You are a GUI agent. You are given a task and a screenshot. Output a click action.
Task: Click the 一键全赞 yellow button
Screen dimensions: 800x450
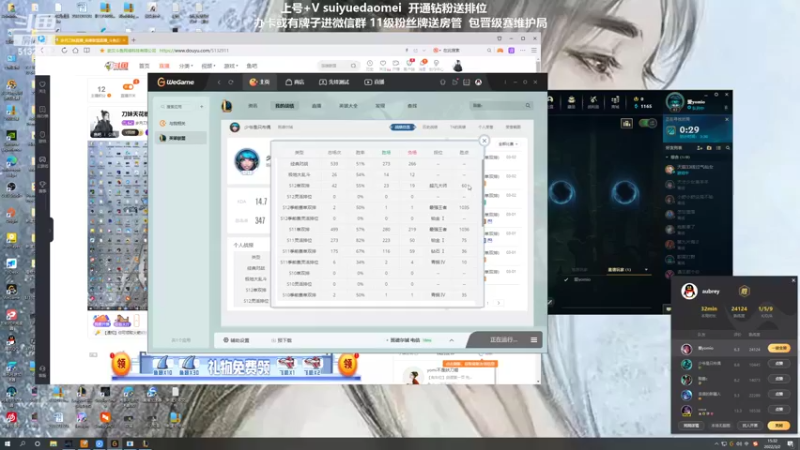click(779, 348)
